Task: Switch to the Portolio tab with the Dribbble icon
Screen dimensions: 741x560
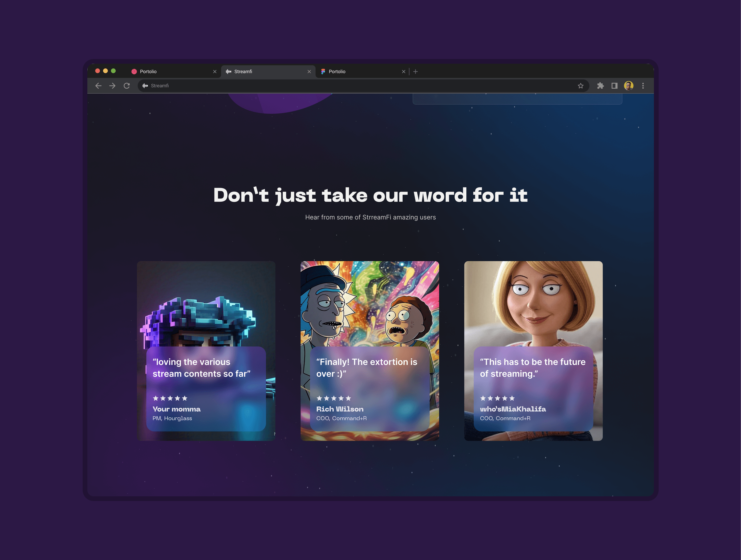Action: [174, 72]
